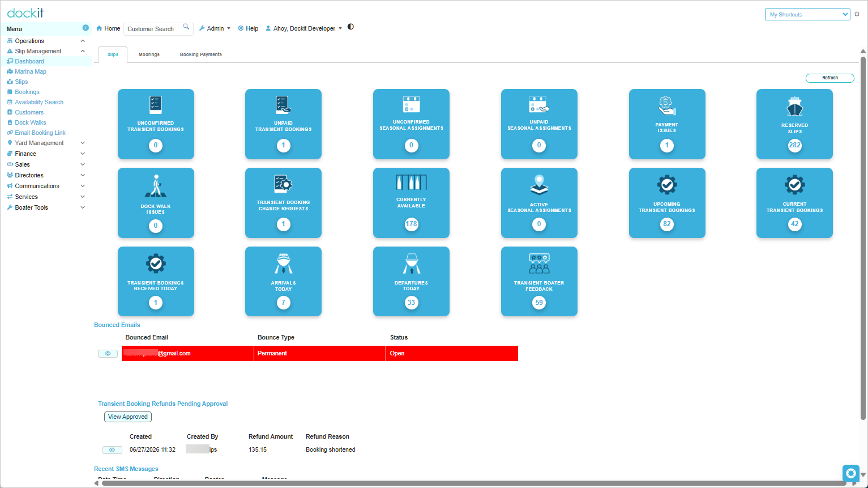Open the Unpaid Transient Bookings tile icon
The image size is (868, 488).
pyautogui.click(x=283, y=105)
